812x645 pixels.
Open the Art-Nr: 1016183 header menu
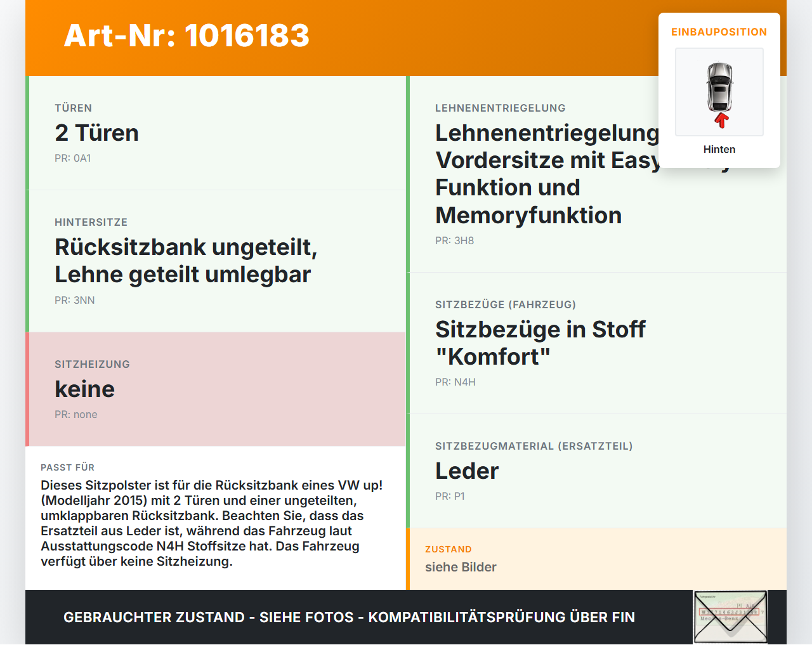pyautogui.click(x=187, y=37)
